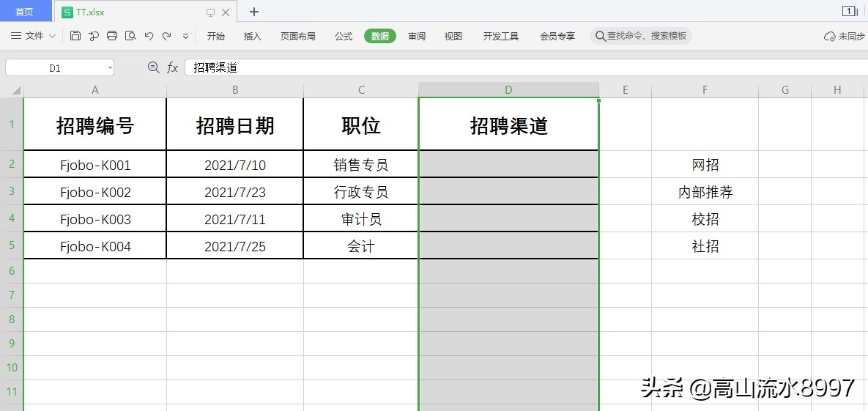Select the active 数据 ribbon tab

click(x=379, y=36)
